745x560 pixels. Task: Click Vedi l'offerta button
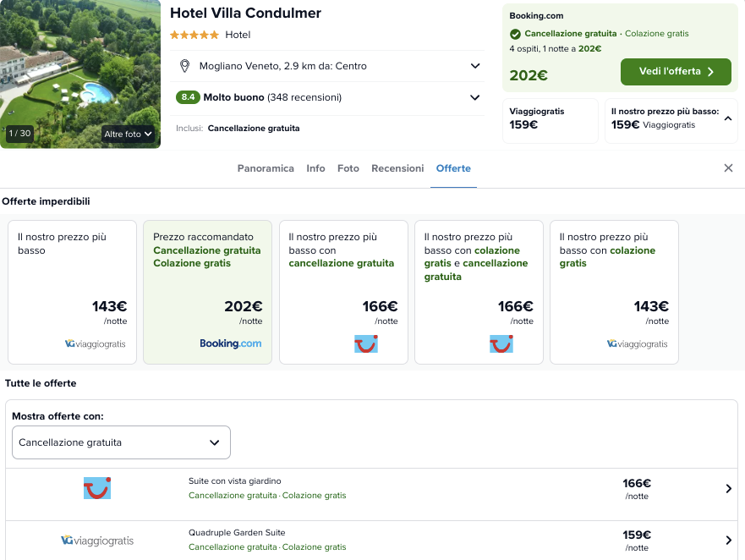click(x=676, y=72)
